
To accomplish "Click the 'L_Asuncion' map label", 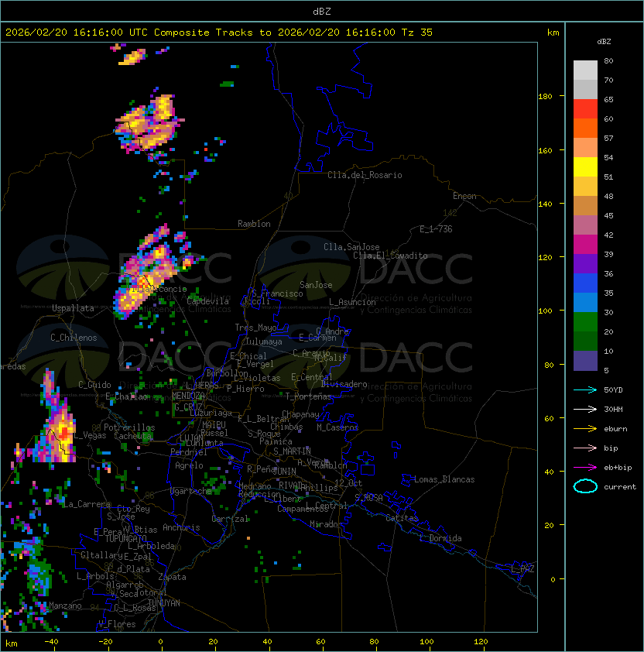I will click(x=352, y=302).
